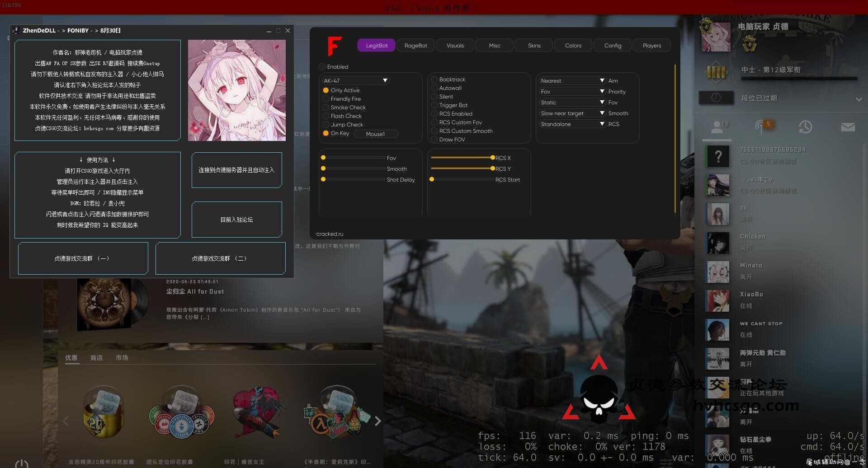Turn on Flash Check

[325, 116]
